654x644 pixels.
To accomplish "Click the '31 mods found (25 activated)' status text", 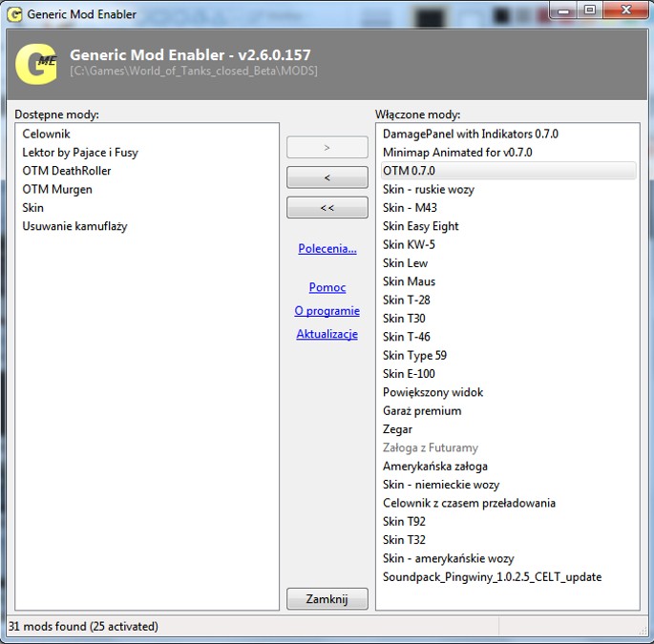I will (83, 627).
